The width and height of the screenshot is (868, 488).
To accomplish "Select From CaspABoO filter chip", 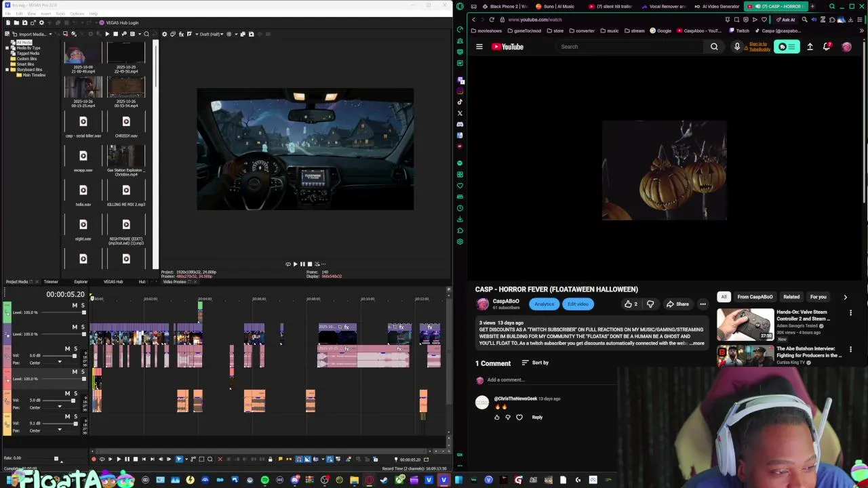I will pos(755,297).
